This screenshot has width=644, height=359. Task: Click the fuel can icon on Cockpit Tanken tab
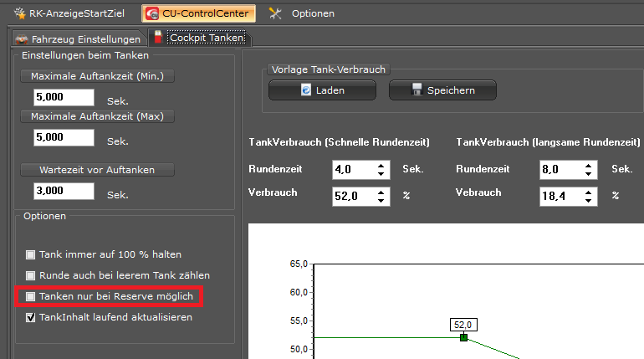coord(158,37)
